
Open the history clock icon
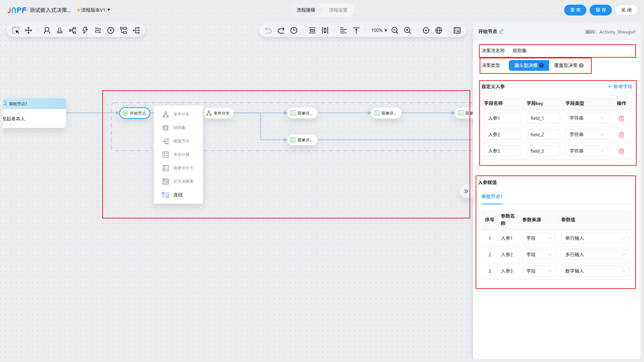pos(294,31)
